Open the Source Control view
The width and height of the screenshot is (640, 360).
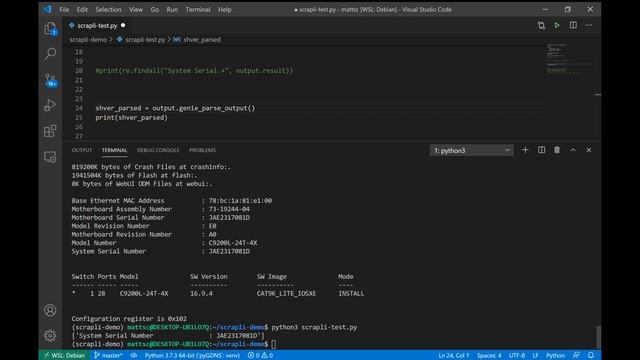pos(50,80)
